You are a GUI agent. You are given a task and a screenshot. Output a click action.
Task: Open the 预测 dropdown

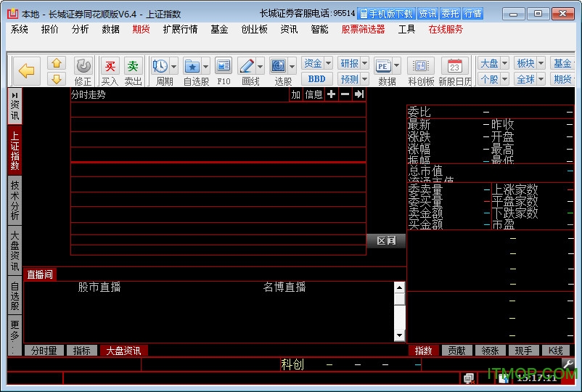[353, 79]
